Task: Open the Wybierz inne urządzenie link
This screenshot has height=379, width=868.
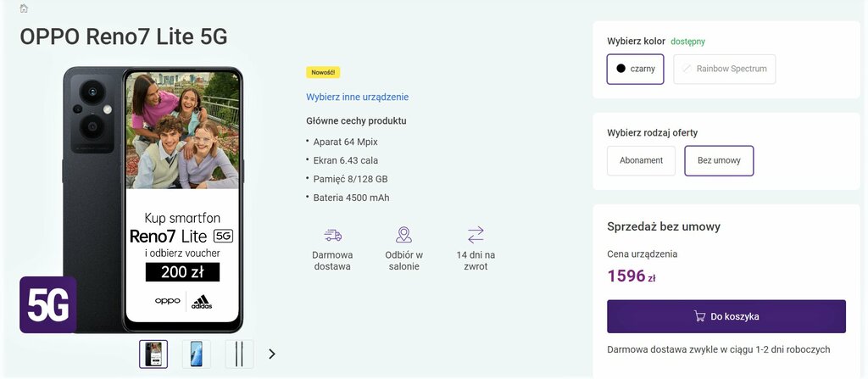Action: click(x=357, y=97)
